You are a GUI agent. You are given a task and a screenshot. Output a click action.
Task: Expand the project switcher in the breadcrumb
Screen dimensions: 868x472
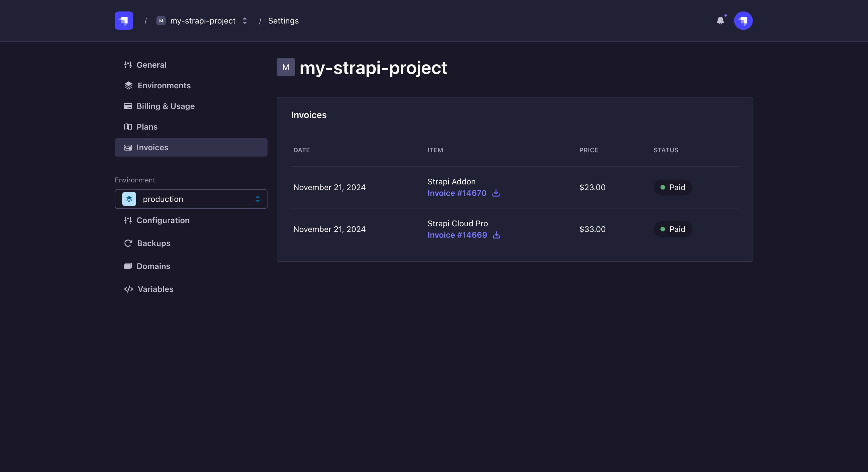pyautogui.click(x=245, y=21)
